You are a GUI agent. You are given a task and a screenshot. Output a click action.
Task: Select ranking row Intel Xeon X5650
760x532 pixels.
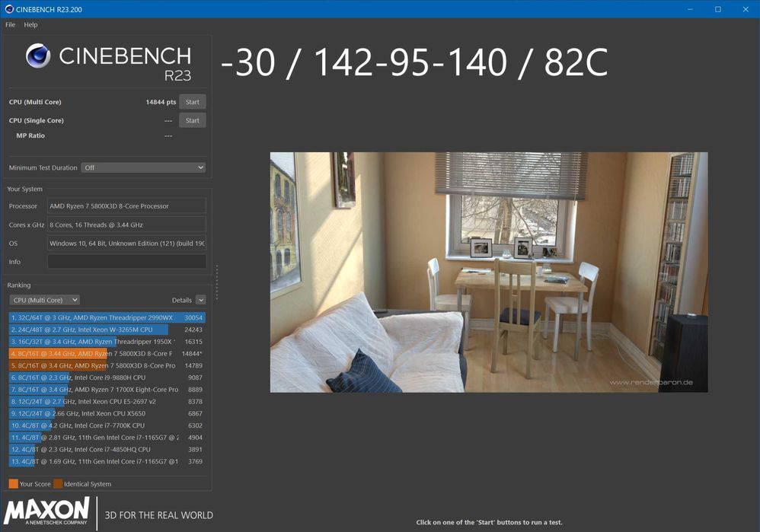tap(107, 414)
